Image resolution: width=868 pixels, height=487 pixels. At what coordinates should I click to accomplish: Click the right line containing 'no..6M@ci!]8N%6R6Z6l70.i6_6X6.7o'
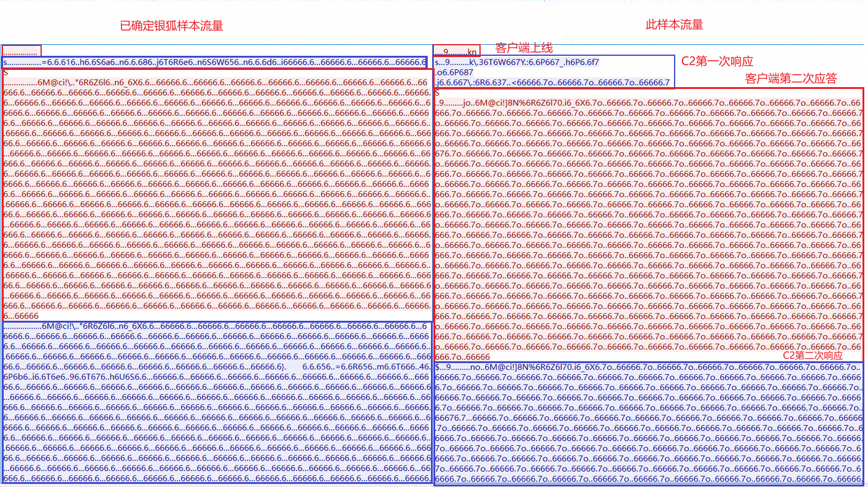pos(648,367)
